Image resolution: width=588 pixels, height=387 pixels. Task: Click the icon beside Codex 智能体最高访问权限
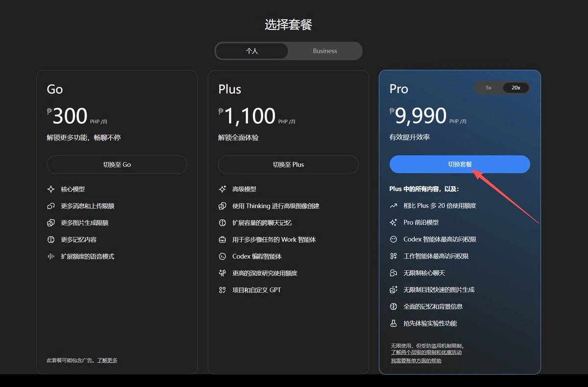[x=393, y=239]
